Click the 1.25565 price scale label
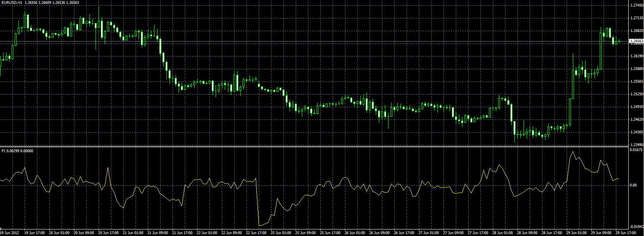This screenshot has height=236, width=644. [637, 81]
